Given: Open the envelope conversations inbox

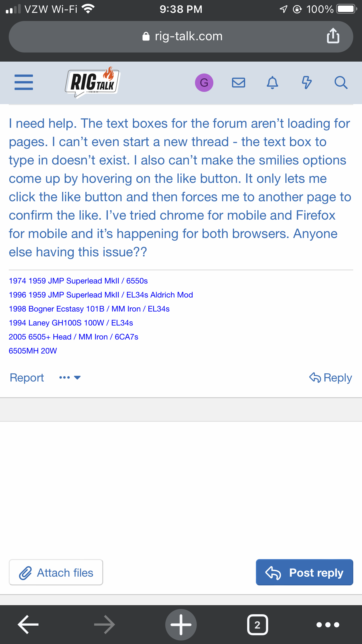Looking at the screenshot, I should 238,83.
